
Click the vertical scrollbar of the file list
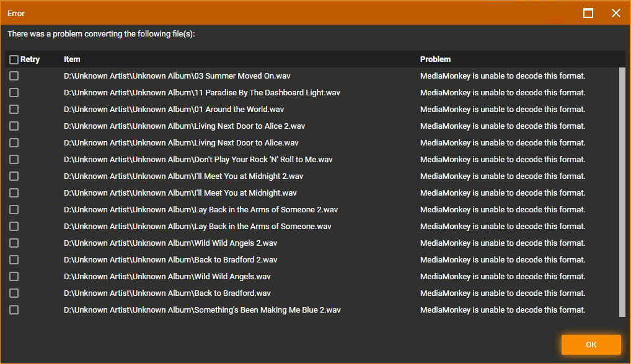click(622, 192)
